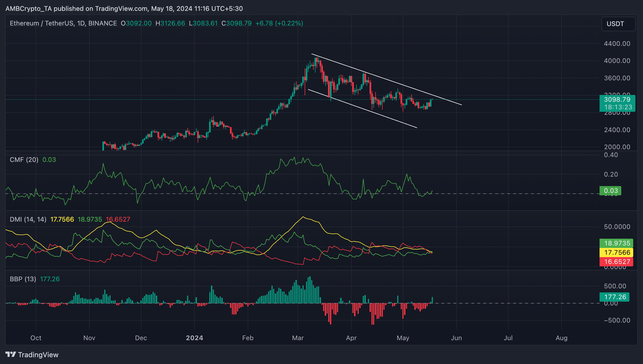The image size is (643, 364).
Task: Click the current price label 3098.79
Action: click(617, 100)
